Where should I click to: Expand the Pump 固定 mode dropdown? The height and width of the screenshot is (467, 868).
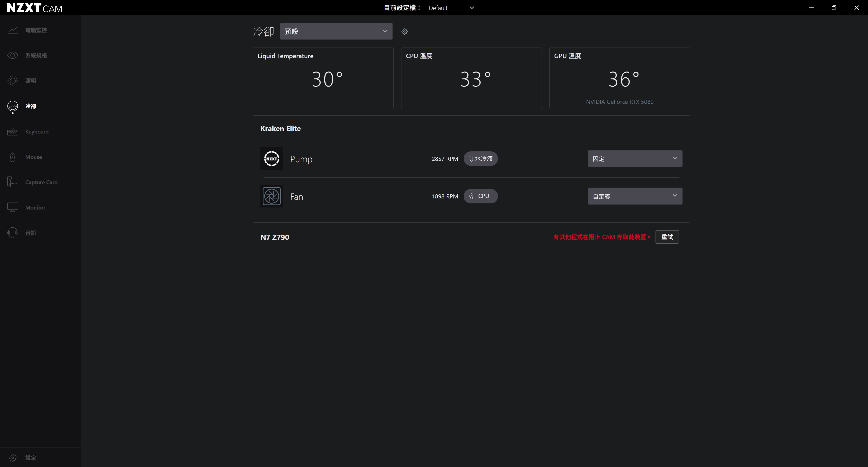pos(635,158)
